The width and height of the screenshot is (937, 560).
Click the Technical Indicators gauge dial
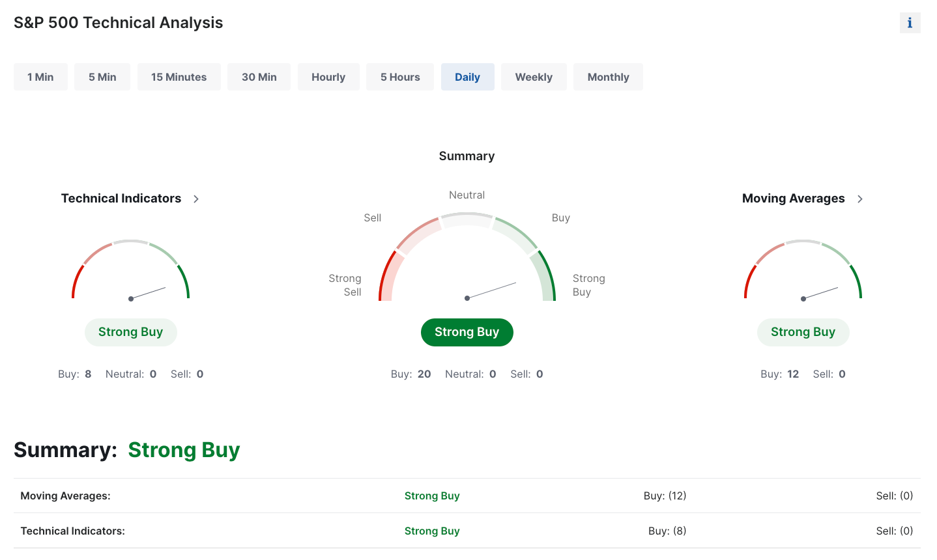pyautogui.click(x=131, y=270)
